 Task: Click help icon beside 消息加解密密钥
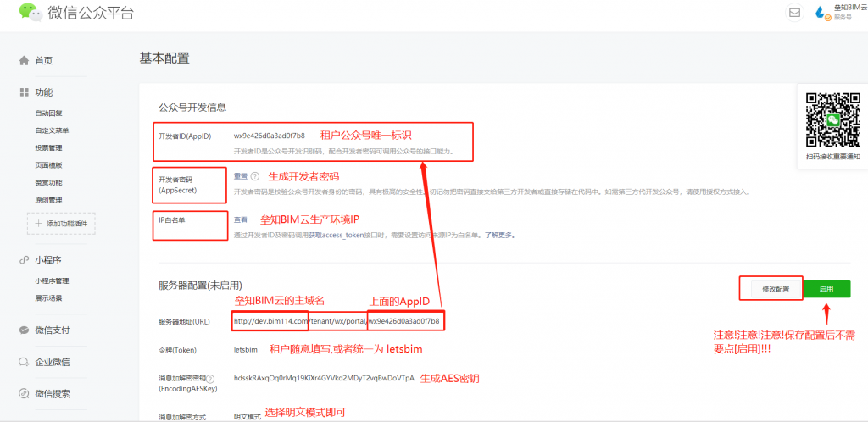coord(210,379)
